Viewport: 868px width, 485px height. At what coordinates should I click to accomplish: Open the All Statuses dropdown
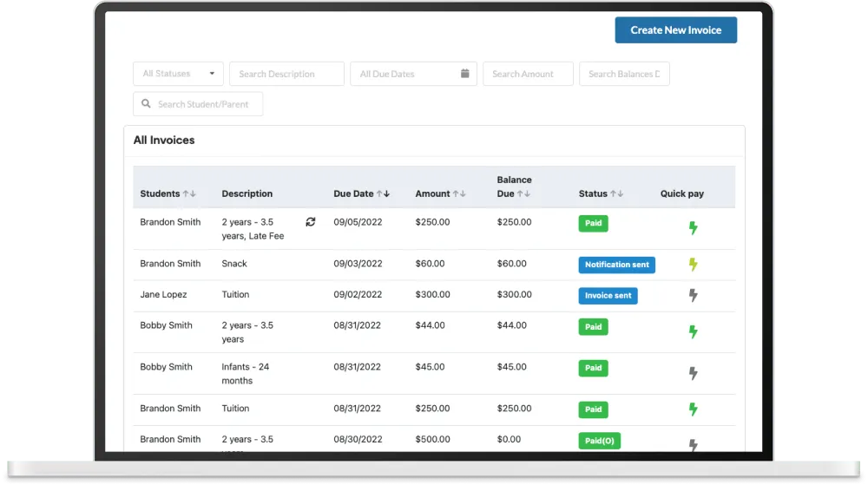[x=178, y=74]
